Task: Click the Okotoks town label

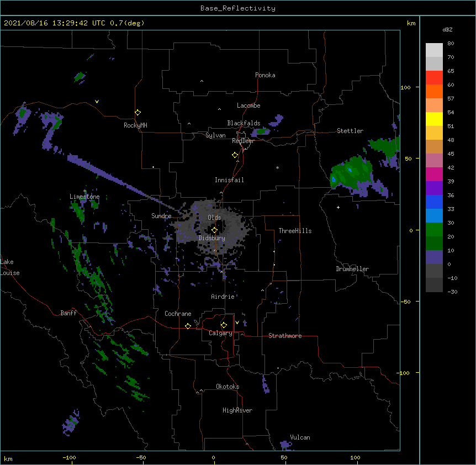Action: (x=228, y=387)
